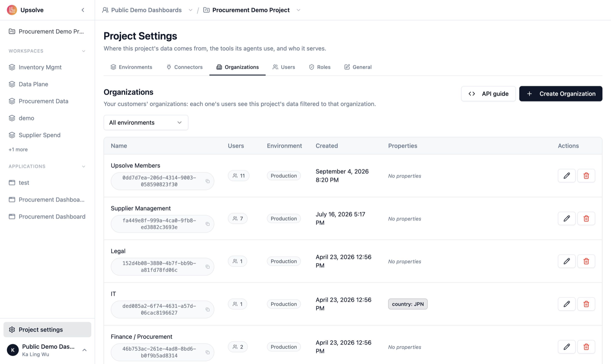Screen dimensions: 611x364
Task: Delete the Legal organization
Action: (x=586, y=261)
